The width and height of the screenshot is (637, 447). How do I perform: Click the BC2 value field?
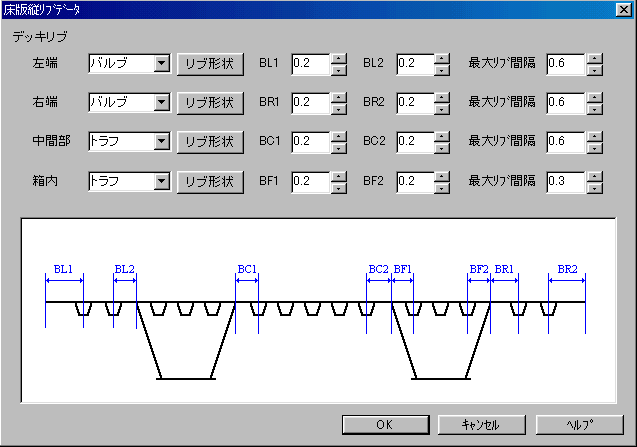click(415, 142)
